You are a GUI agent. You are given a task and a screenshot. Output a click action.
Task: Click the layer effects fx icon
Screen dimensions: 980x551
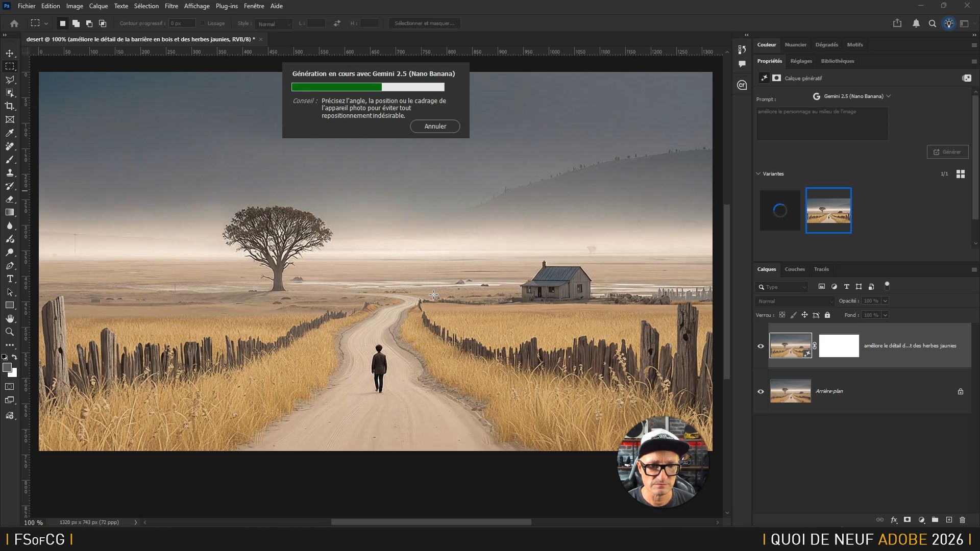(894, 520)
